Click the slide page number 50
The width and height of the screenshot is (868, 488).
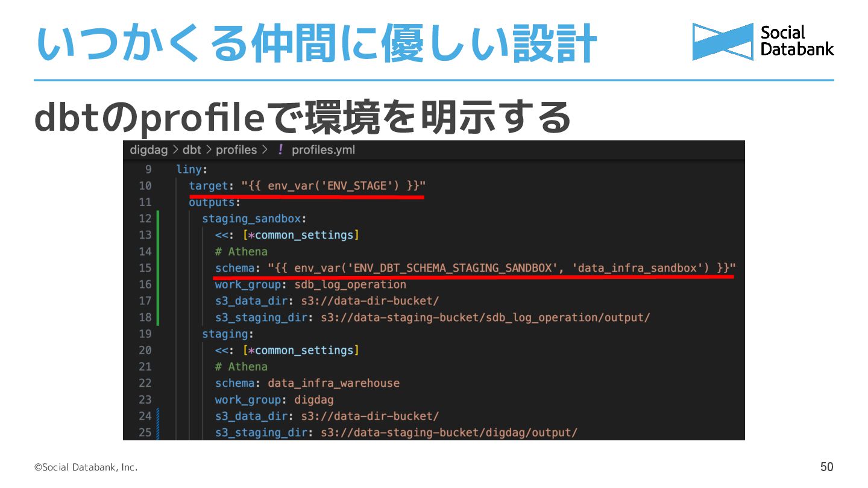point(827,467)
